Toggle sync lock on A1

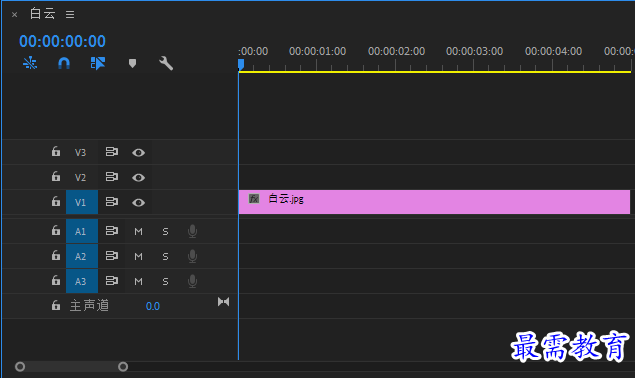pyautogui.click(x=112, y=231)
